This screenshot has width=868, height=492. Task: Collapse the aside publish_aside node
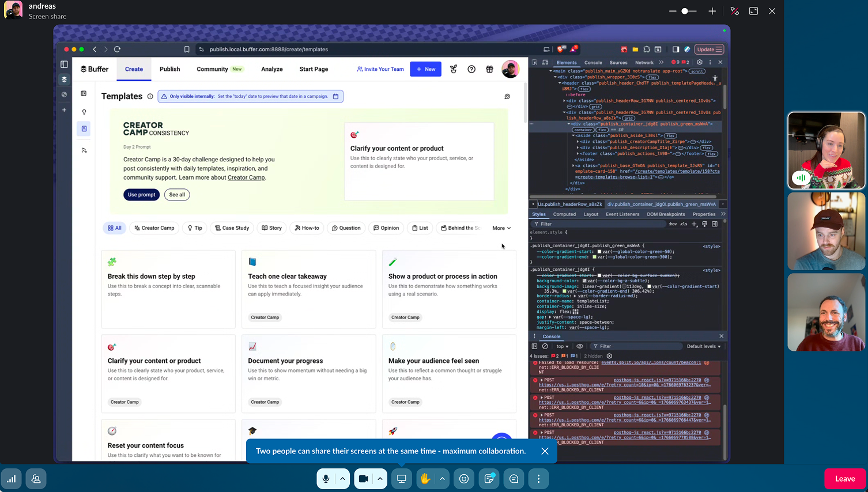click(x=573, y=136)
